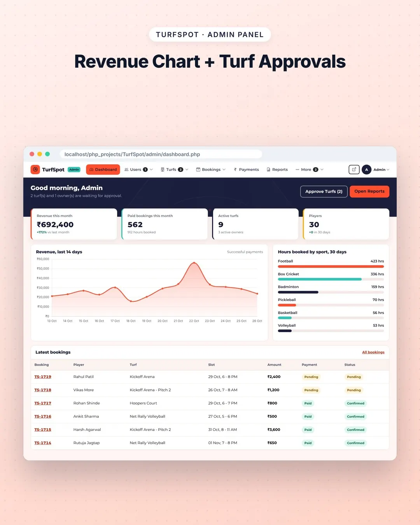Screen dimensions: 420x525
Task: Open booking TS-1718
Action: point(43,390)
